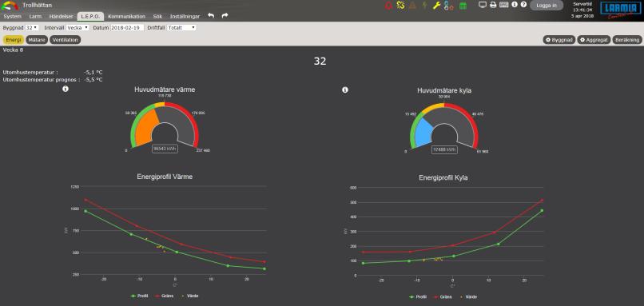The width and height of the screenshot is (644, 306).
Task: Expand the Driftfall dropdown
Action: (181, 27)
